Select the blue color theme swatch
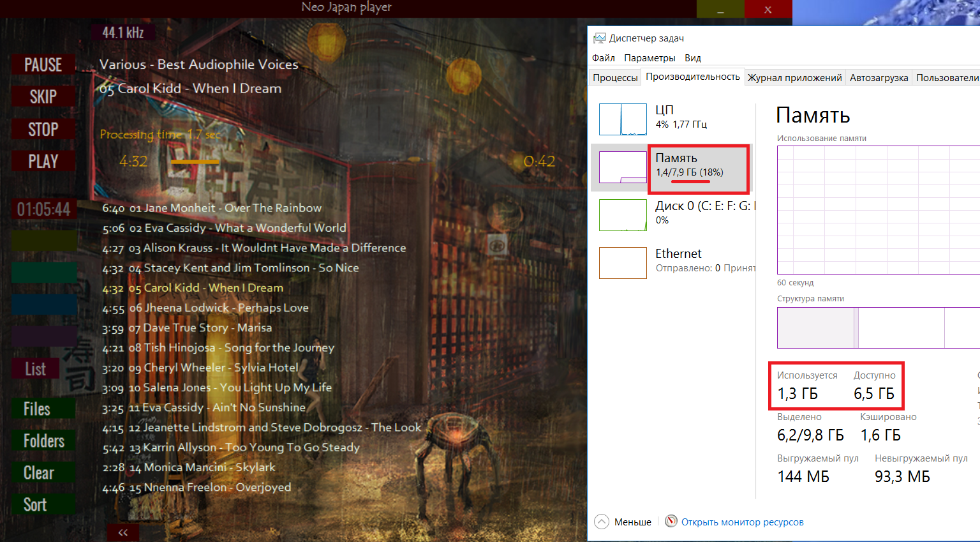Viewport: 980px width, 542px height. tap(44, 305)
